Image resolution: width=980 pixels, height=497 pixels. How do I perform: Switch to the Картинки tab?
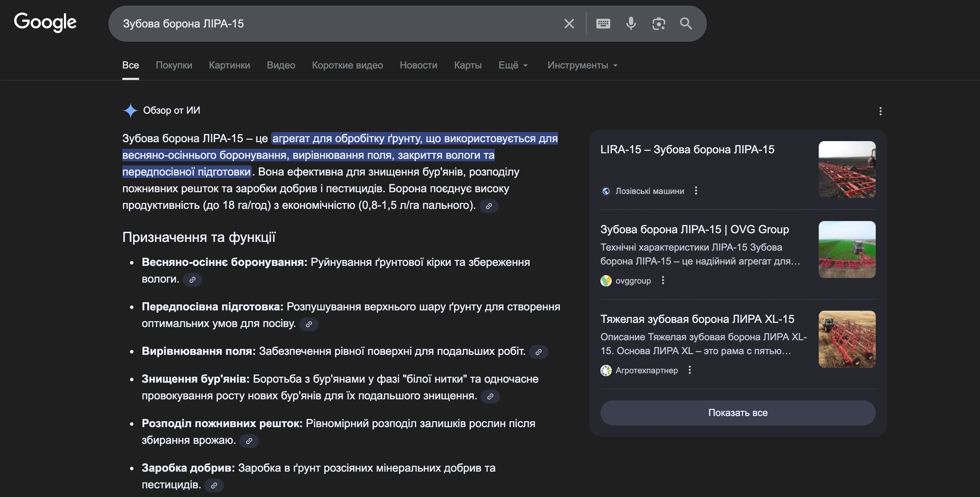pyautogui.click(x=229, y=65)
